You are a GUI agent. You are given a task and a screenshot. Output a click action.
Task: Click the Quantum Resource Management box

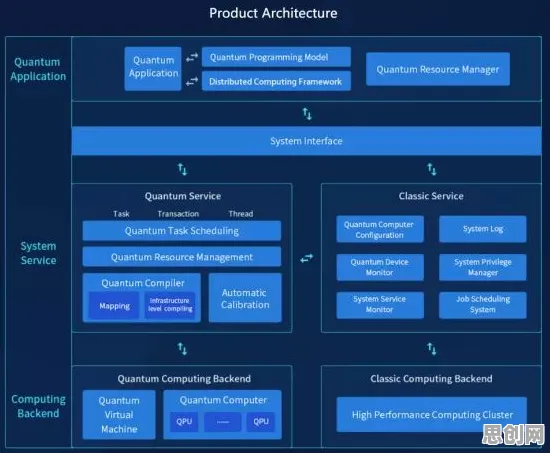(x=182, y=257)
